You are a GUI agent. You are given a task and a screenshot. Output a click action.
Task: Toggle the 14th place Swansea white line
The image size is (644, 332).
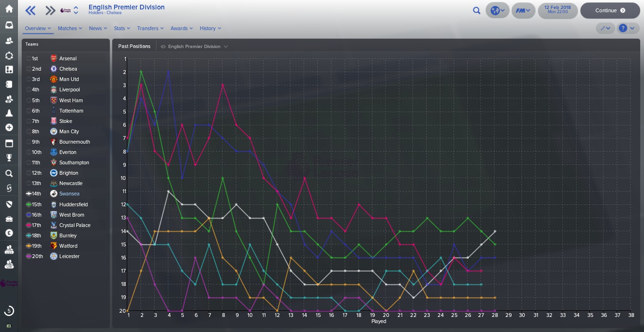click(29, 194)
